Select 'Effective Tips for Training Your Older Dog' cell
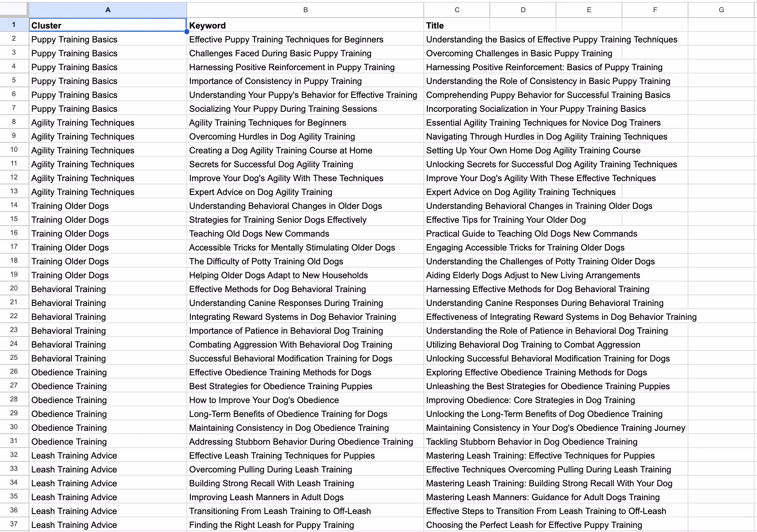757x532 pixels. click(x=506, y=220)
